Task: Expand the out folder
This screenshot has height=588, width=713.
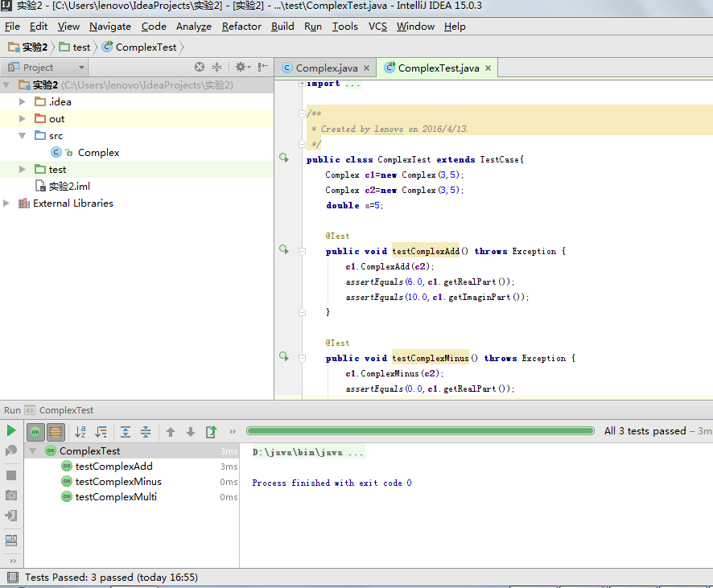Action: 22,118
